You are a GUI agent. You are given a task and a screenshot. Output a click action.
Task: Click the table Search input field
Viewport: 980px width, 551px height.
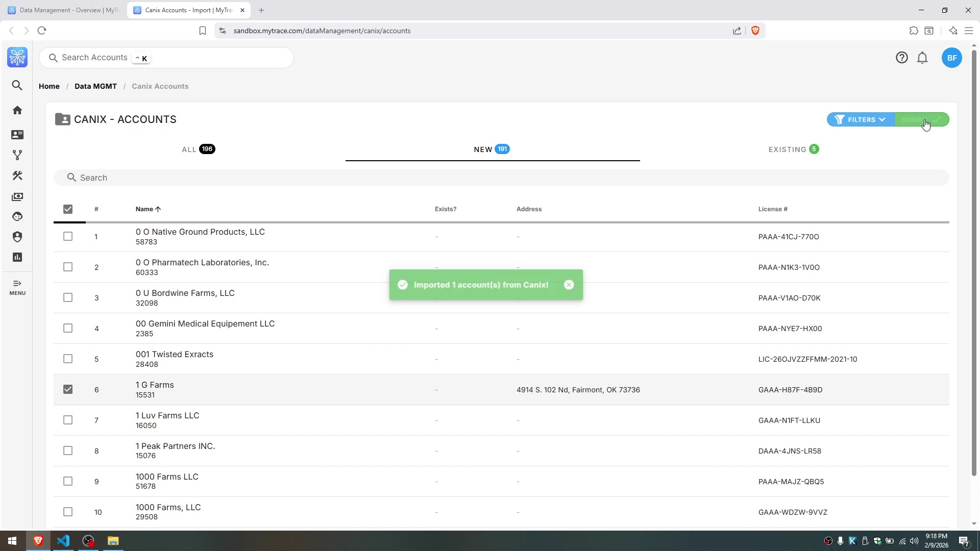tap(500, 178)
